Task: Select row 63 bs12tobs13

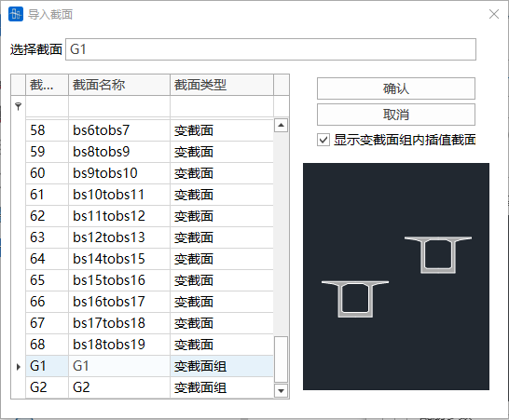Action: (150, 237)
